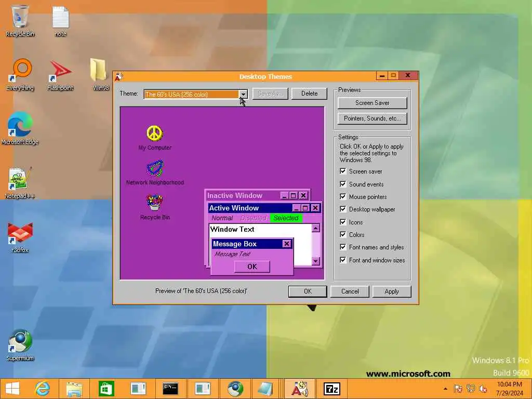532x399 pixels.
Task: Confirm with the OK button in dialog
Action: 308,291
